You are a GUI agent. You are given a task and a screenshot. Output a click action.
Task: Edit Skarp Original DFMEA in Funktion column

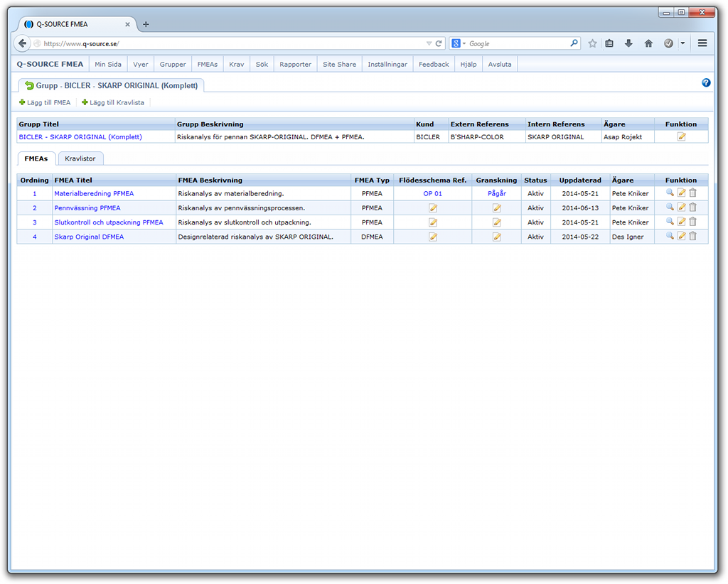tap(682, 236)
